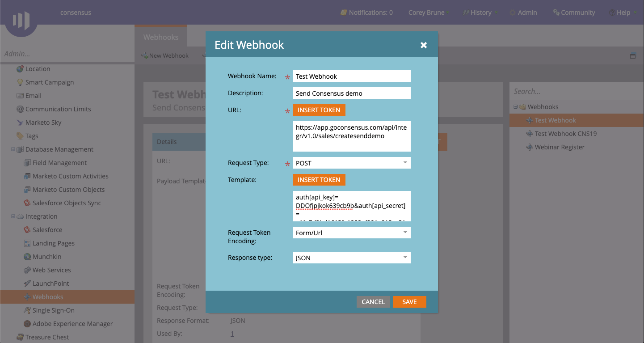Click the Webhooks folder icon in the right tree
Viewport: 644px width, 343px height.
522,107
